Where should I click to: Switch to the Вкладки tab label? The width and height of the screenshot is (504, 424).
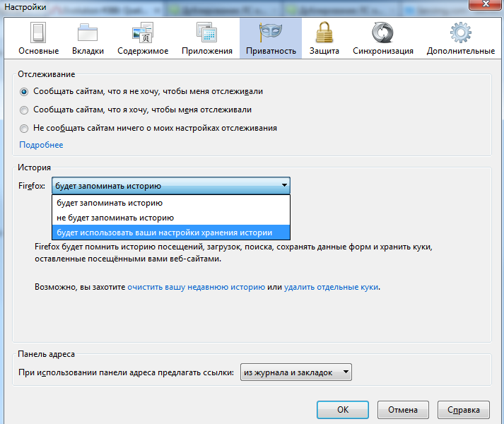coord(88,51)
